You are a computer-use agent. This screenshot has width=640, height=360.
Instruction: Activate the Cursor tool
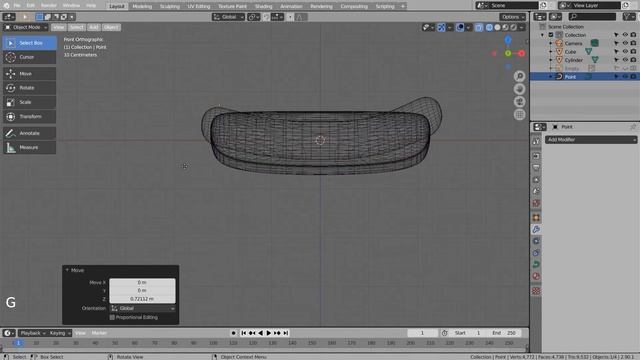(x=29, y=57)
